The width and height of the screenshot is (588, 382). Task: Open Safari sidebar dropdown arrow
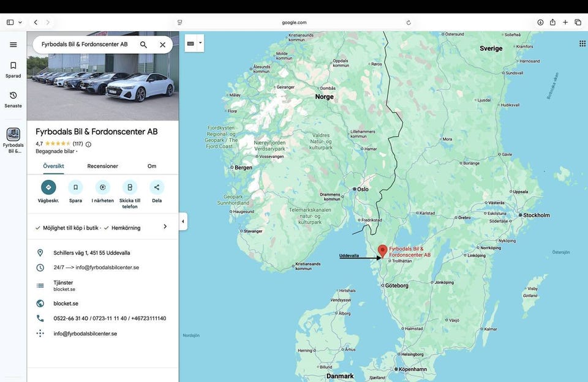click(x=20, y=22)
